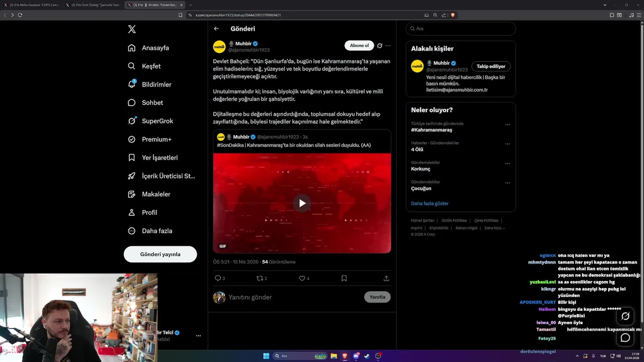The width and height of the screenshot is (644, 362).
Task: Open SuperGrok from the sidebar
Action: 150,121
